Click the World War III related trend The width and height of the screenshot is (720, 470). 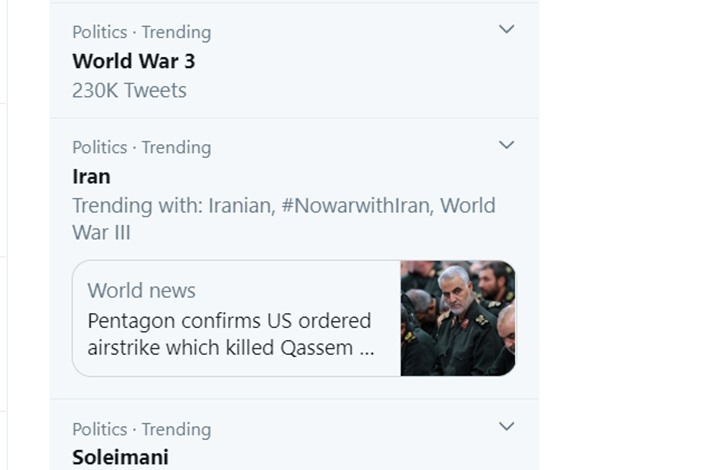[x=467, y=206]
